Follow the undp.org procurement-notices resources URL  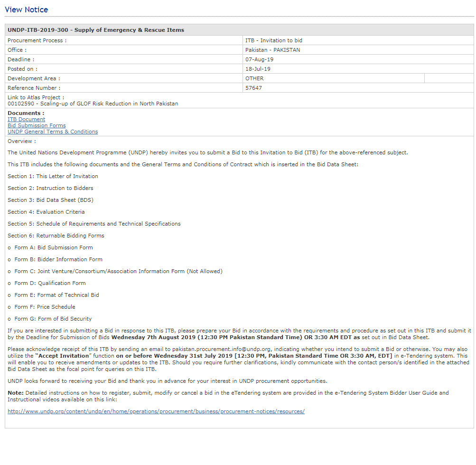click(x=156, y=411)
